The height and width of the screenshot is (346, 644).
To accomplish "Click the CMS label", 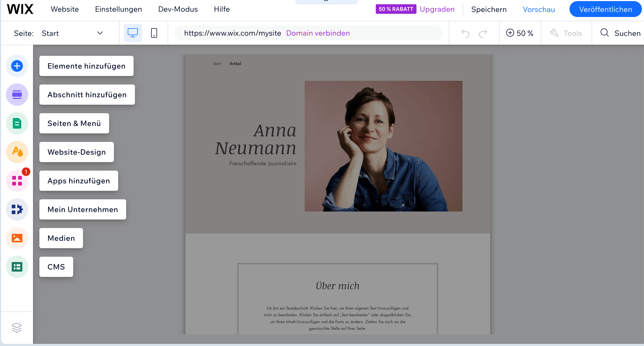I will (x=56, y=267).
